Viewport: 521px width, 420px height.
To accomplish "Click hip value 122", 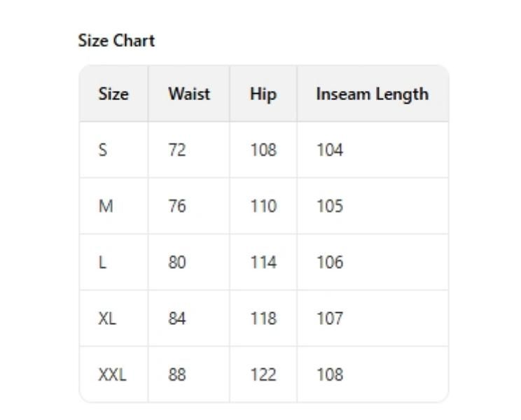I will (x=263, y=374).
